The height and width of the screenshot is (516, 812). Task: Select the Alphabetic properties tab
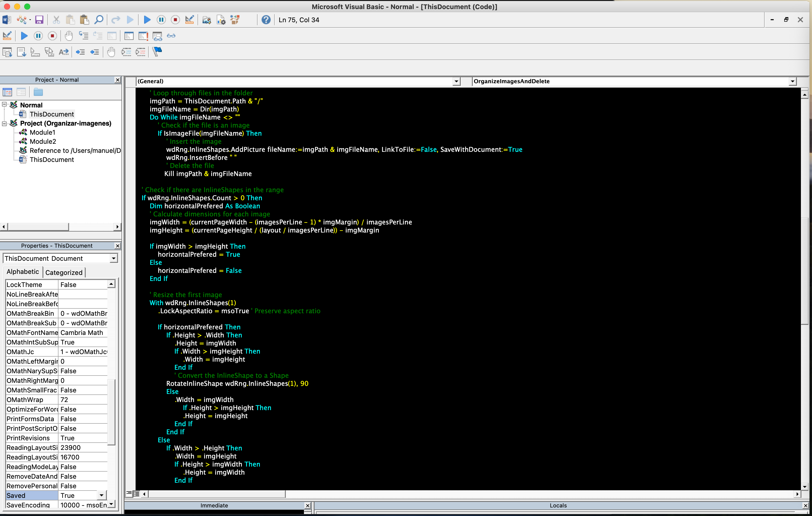pyautogui.click(x=22, y=272)
